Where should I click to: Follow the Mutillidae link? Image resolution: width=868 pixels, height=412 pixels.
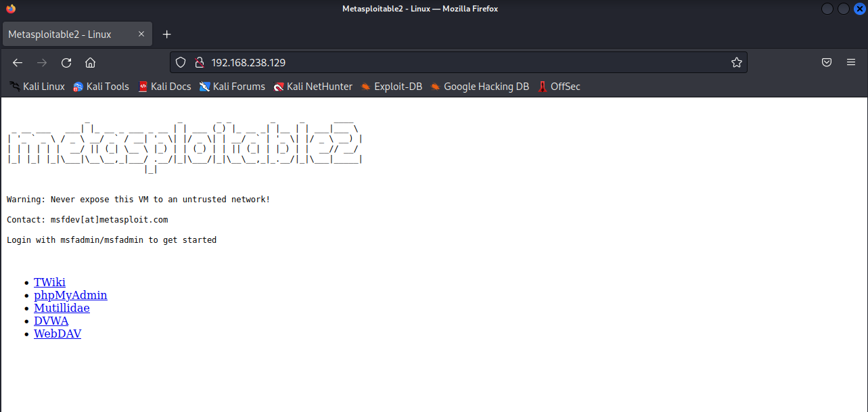tap(62, 308)
